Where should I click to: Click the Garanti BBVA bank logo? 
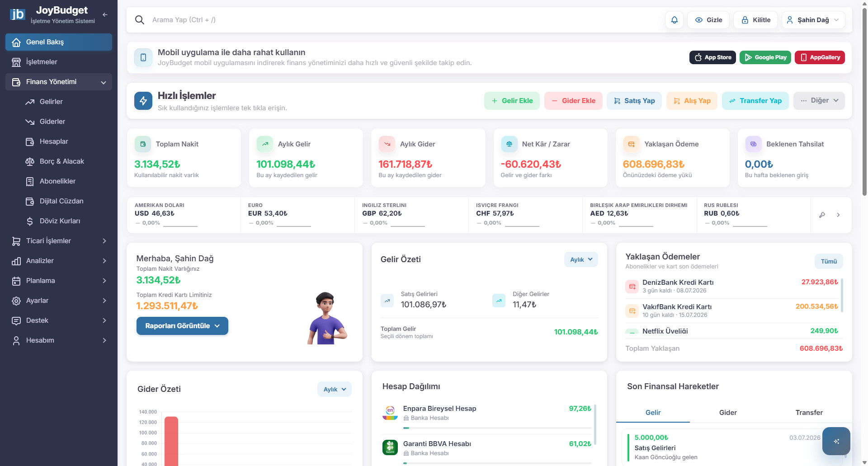390,447
